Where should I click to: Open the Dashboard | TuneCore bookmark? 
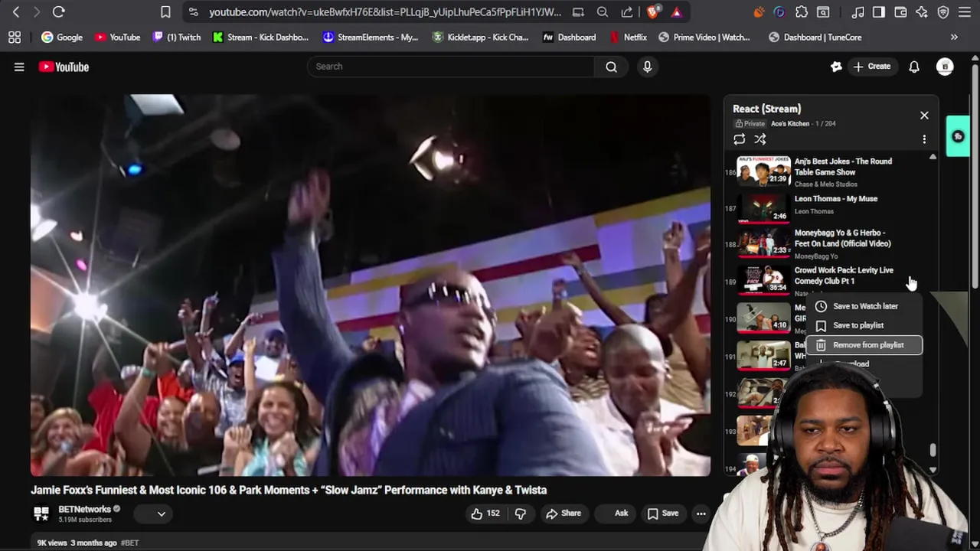(x=815, y=37)
